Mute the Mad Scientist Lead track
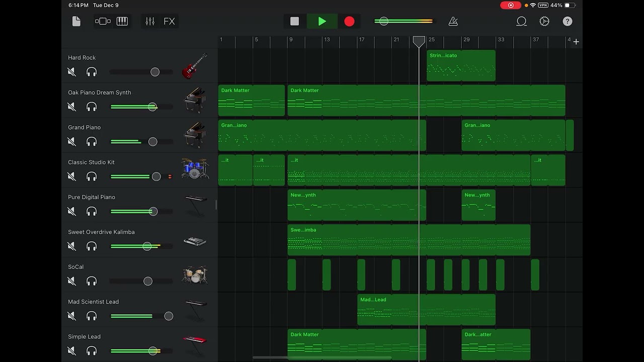Image resolution: width=644 pixels, height=362 pixels. (72, 316)
